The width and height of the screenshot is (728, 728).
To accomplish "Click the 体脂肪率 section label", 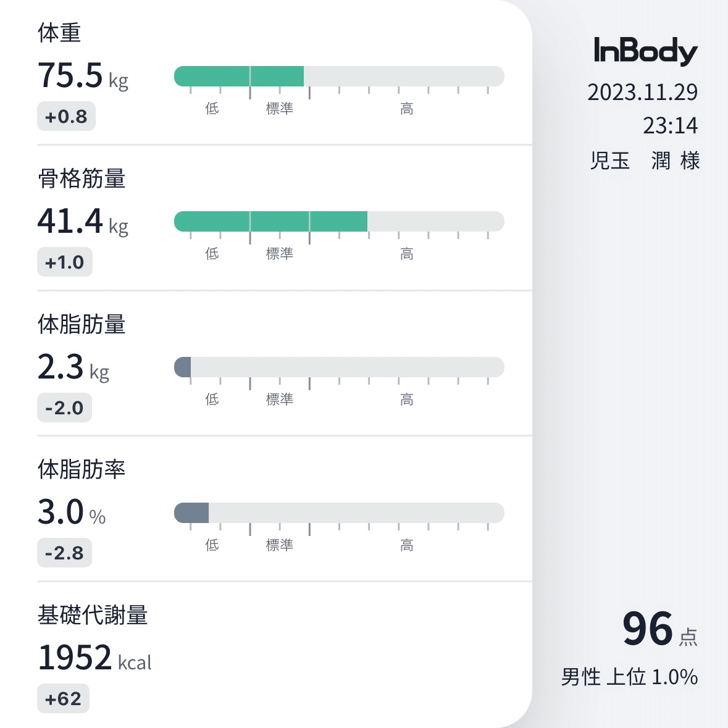I will pos(82,469).
